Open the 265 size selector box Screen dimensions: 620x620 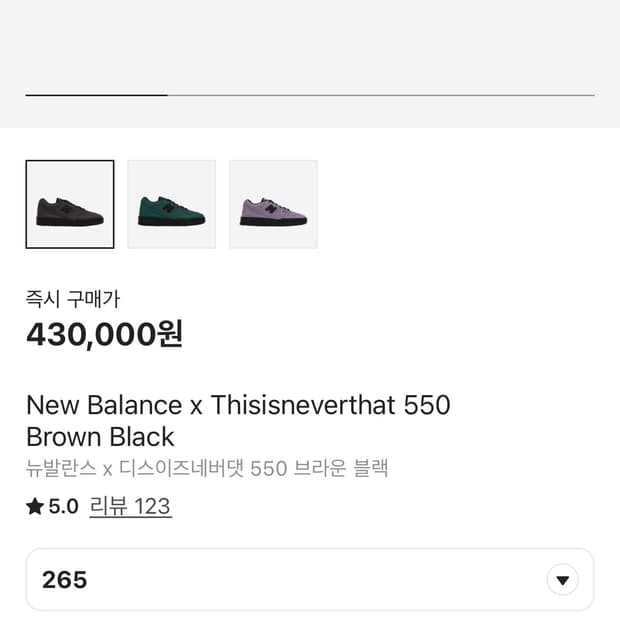coord(300,579)
